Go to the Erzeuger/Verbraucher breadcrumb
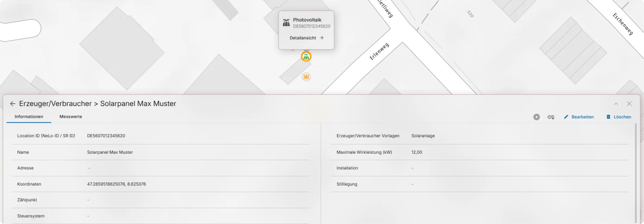The image size is (644, 224). (55, 103)
